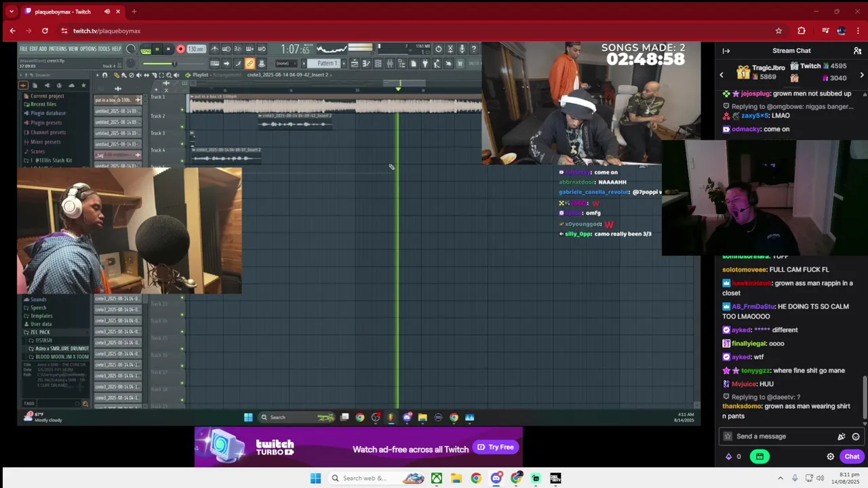
Task: Toggle Track 1 mute dot
Action: coord(182,110)
